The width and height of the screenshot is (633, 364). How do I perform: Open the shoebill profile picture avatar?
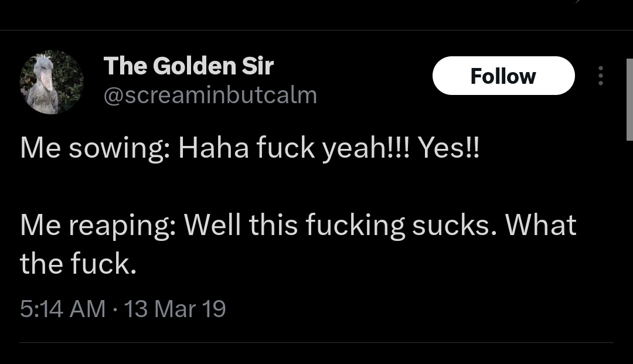pyautogui.click(x=52, y=82)
